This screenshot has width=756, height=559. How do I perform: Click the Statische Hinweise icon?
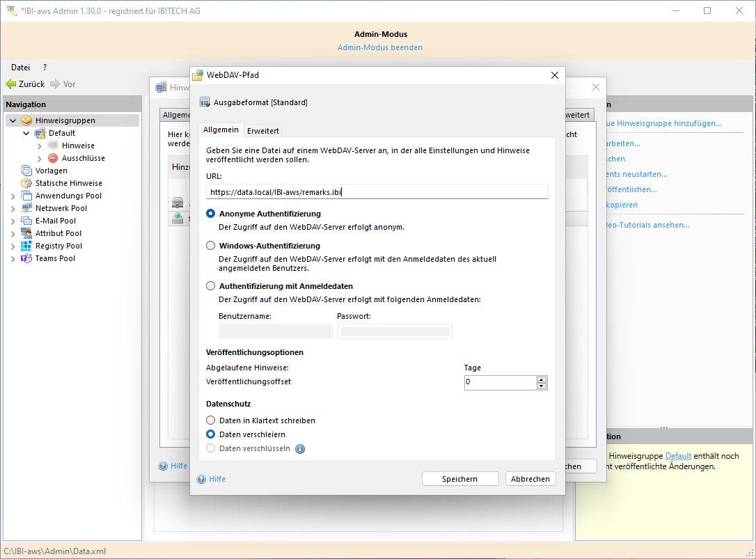26,183
